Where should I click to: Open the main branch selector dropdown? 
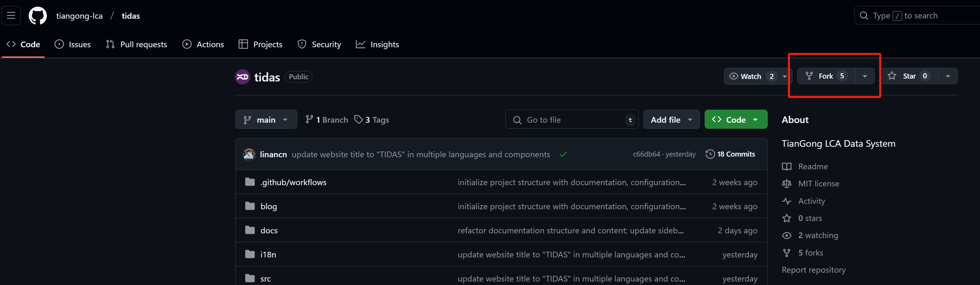click(x=266, y=120)
